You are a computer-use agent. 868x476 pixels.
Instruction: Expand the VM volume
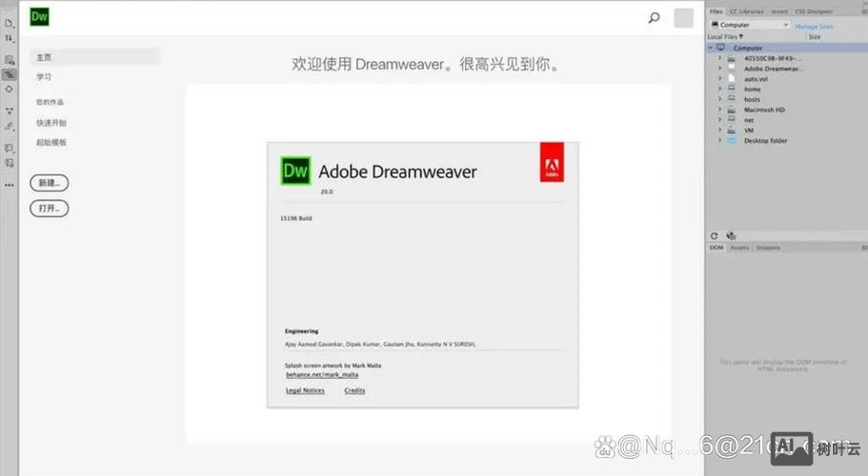[719, 130]
